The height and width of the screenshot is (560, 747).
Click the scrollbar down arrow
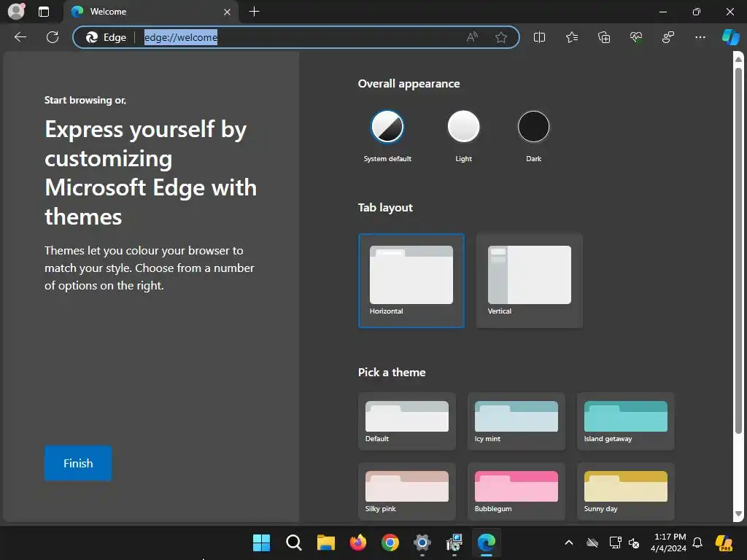[738, 514]
